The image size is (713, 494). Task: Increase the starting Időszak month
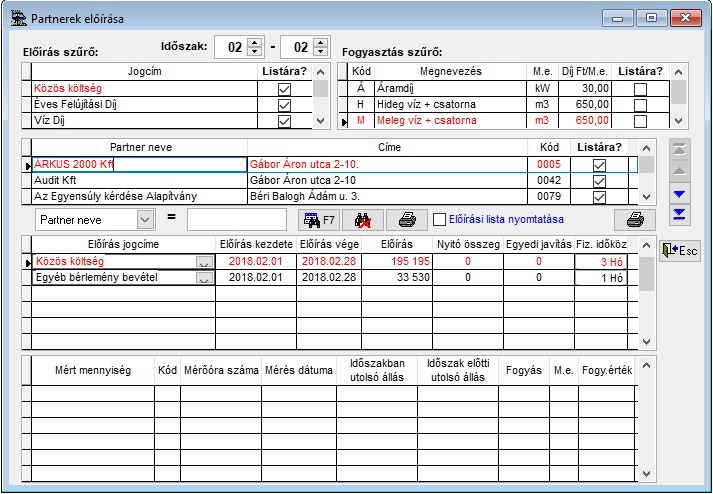pos(253,42)
